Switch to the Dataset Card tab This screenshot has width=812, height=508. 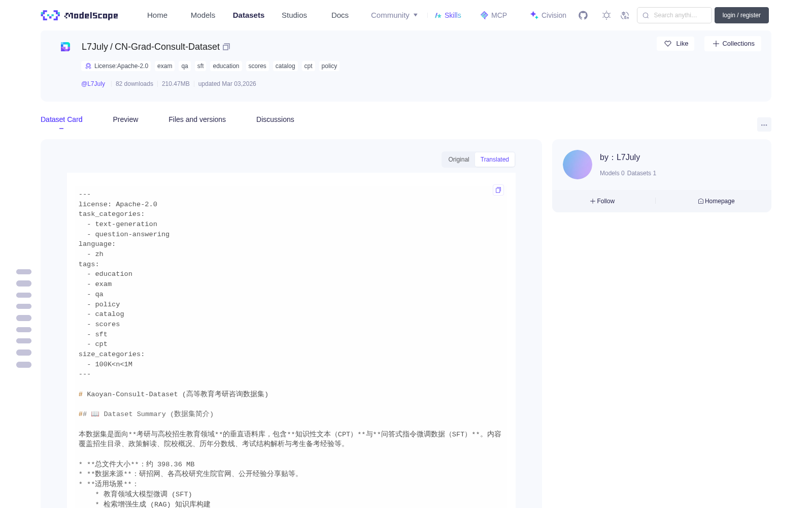pyautogui.click(x=61, y=119)
